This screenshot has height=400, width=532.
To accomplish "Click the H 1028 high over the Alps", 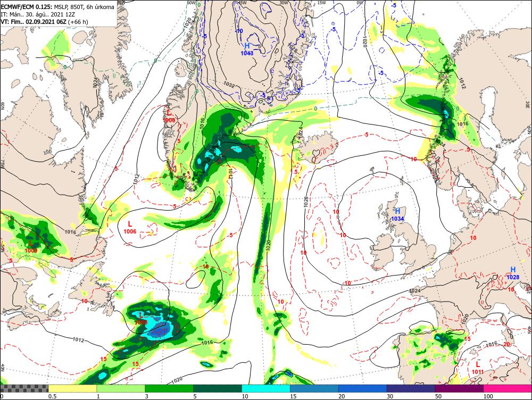I will (x=513, y=273).
